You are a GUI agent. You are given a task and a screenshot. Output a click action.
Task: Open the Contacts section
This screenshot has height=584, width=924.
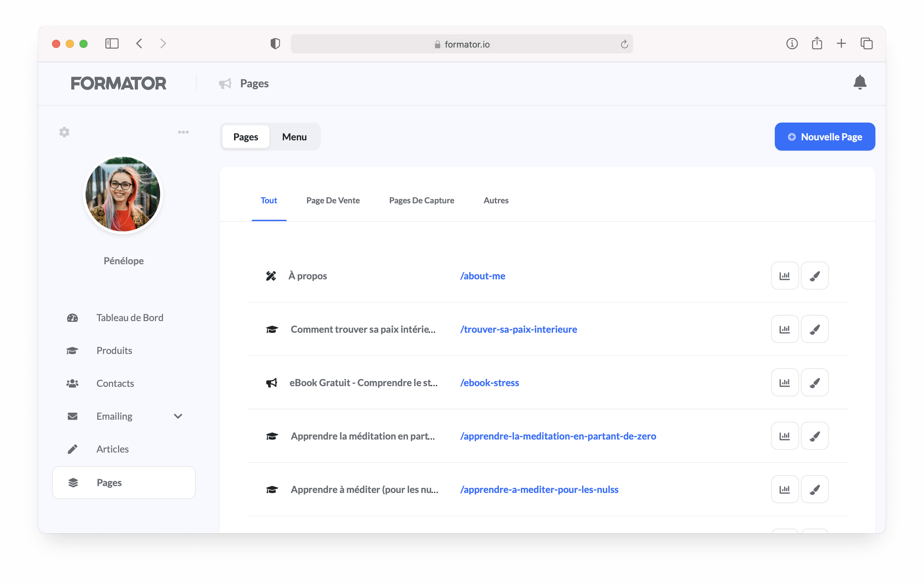pyautogui.click(x=115, y=383)
